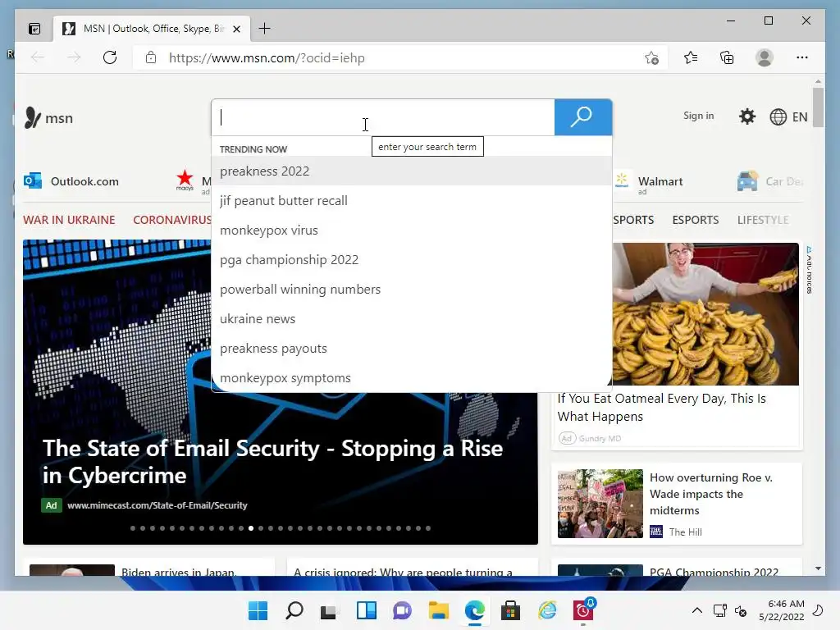Select the highlighted carousel dot

(x=251, y=528)
